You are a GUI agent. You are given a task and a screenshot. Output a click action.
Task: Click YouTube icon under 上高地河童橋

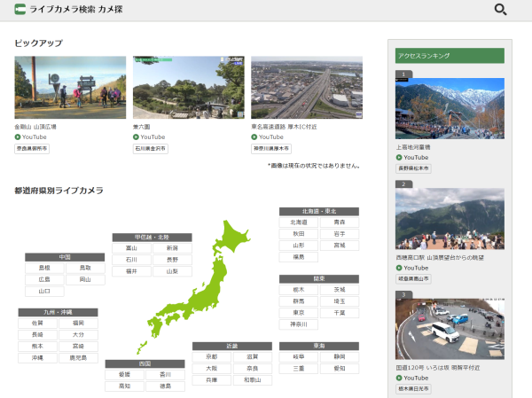[400, 157]
